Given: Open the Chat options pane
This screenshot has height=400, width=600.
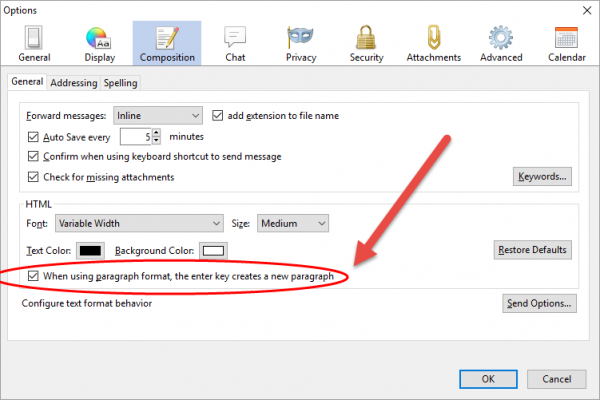Looking at the screenshot, I should click(235, 44).
